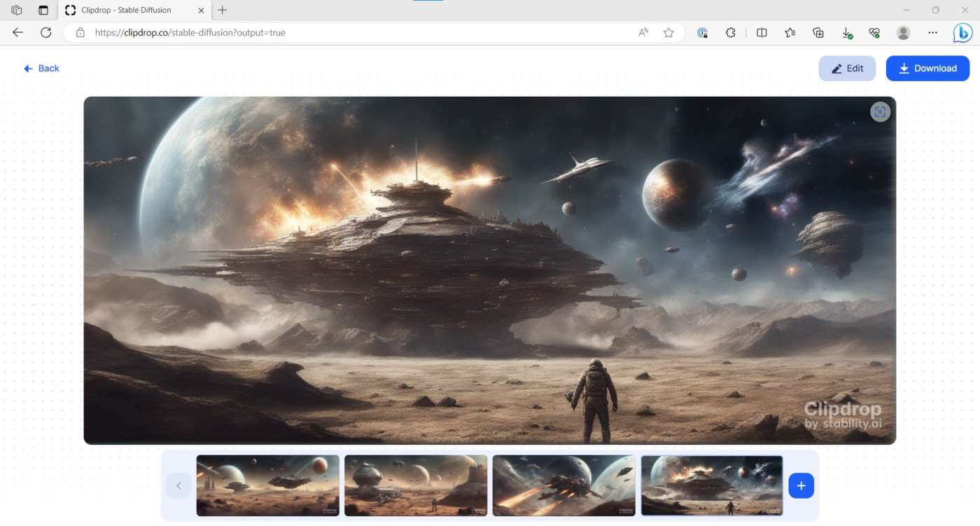Click the Back link on the Clipdrop page
This screenshot has height=526, width=980.
tap(41, 68)
